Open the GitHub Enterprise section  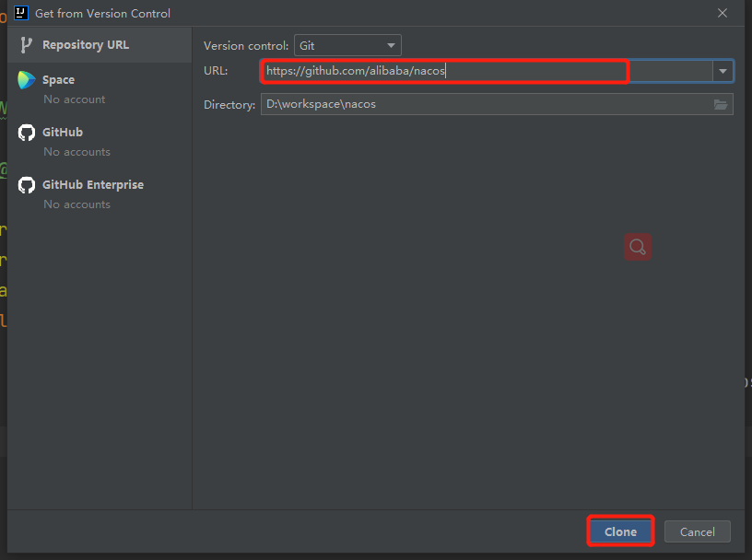coord(100,194)
